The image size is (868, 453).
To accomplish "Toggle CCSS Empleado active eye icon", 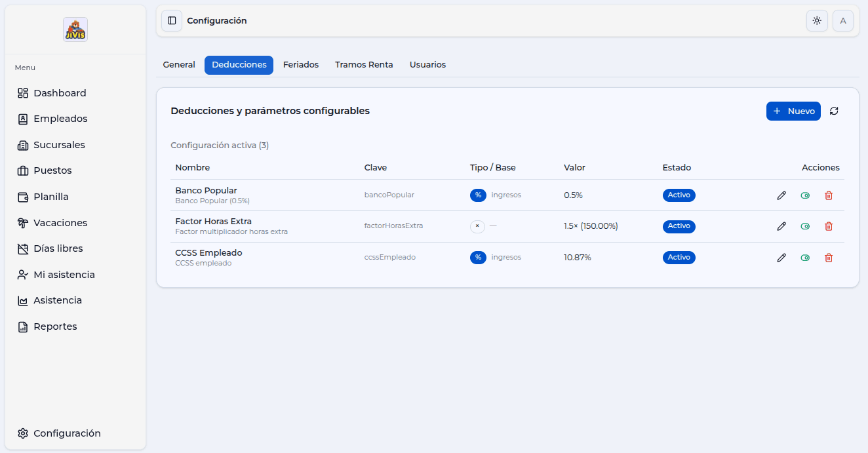I will (x=805, y=258).
